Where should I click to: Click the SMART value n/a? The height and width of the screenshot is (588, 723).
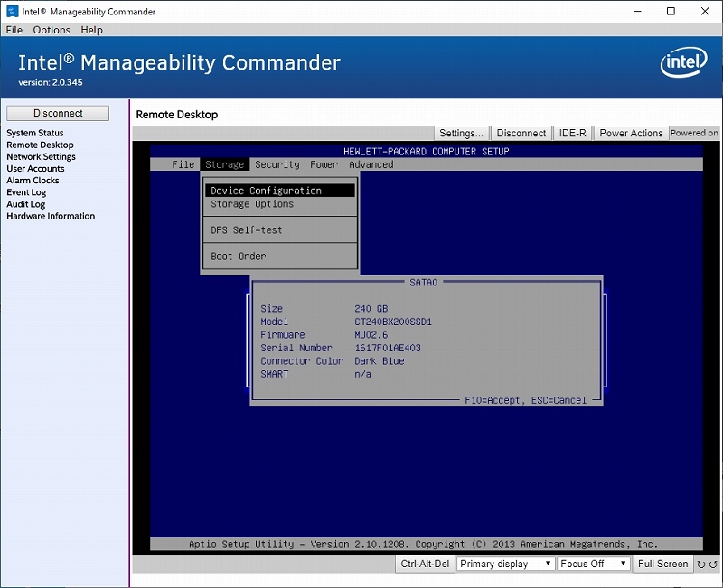pos(363,374)
